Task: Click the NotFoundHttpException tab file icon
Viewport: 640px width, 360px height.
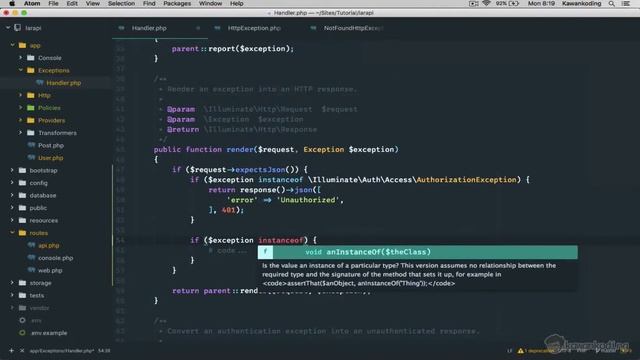Action: point(313,28)
